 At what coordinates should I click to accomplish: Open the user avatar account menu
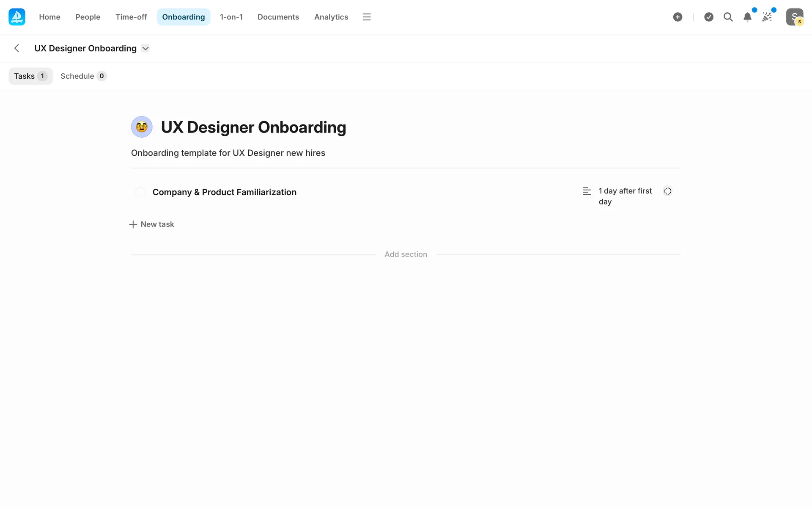tap(794, 17)
